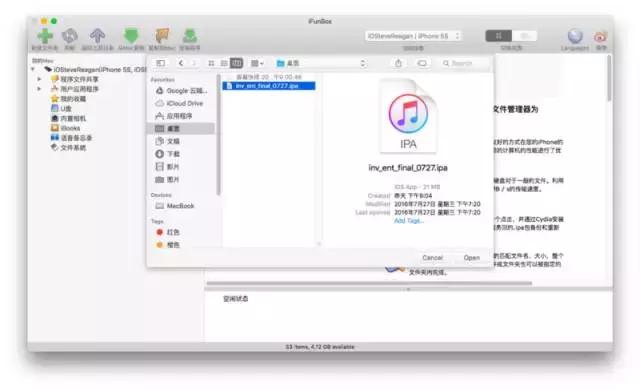Expand the 用户应用程序 tree node
Viewport: 640px width, 390px height.
coord(39,89)
